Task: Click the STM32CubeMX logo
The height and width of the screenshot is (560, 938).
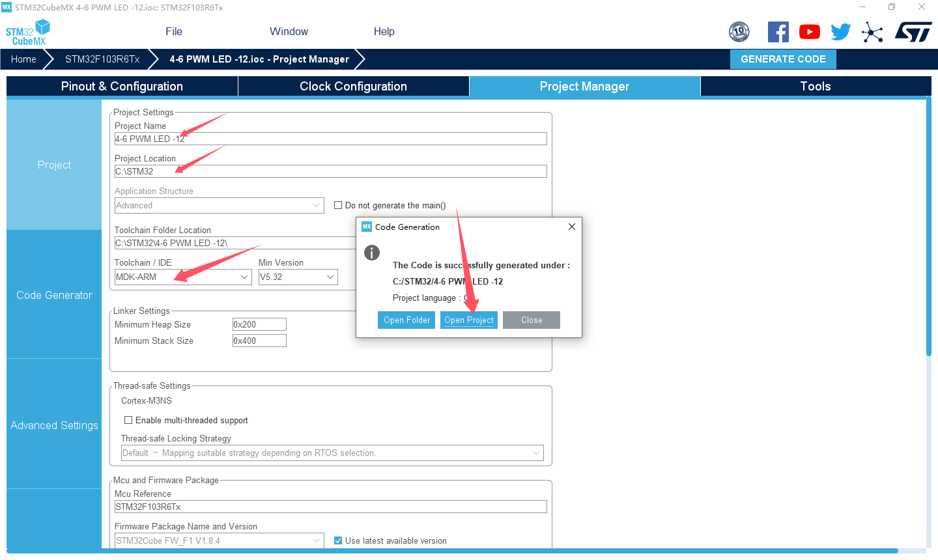Action: pos(27,33)
